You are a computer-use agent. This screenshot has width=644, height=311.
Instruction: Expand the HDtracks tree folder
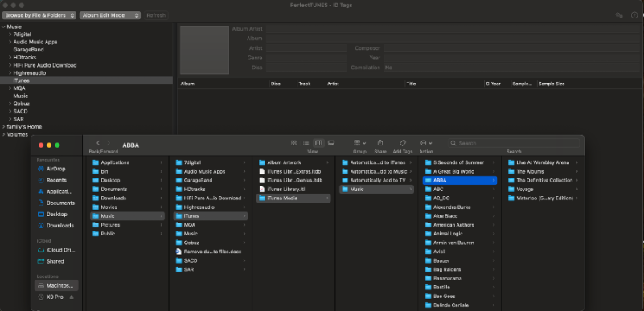10,57
